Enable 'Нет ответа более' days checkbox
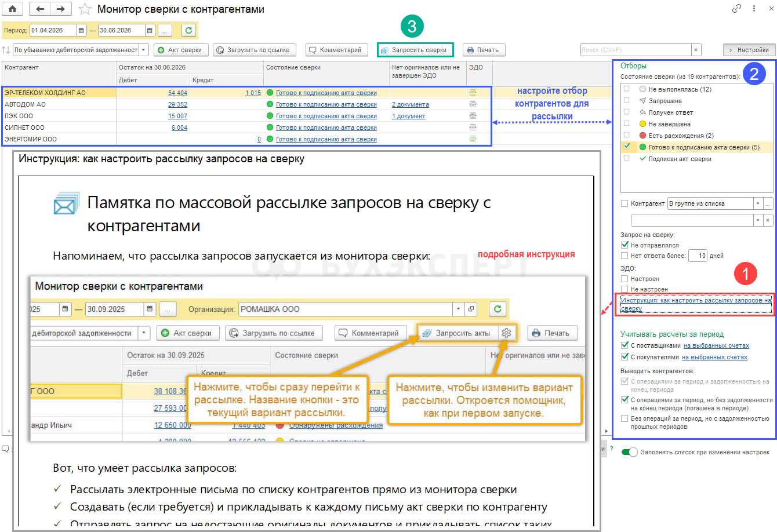The width and height of the screenshot is (777, 532). [x=624, y=256]
